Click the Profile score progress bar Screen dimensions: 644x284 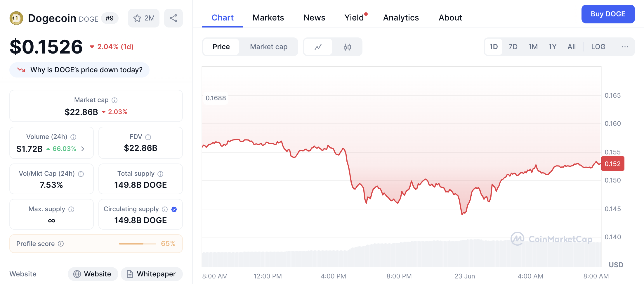pos(137,244)
